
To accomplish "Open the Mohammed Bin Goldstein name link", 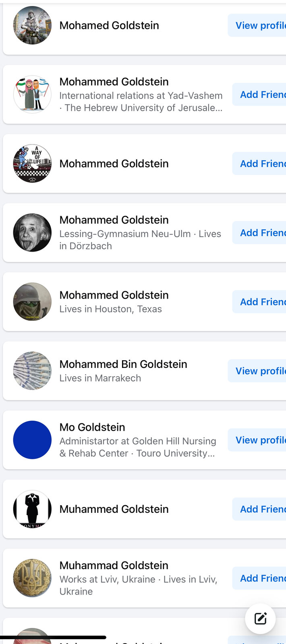I will (x=123, y=364).
